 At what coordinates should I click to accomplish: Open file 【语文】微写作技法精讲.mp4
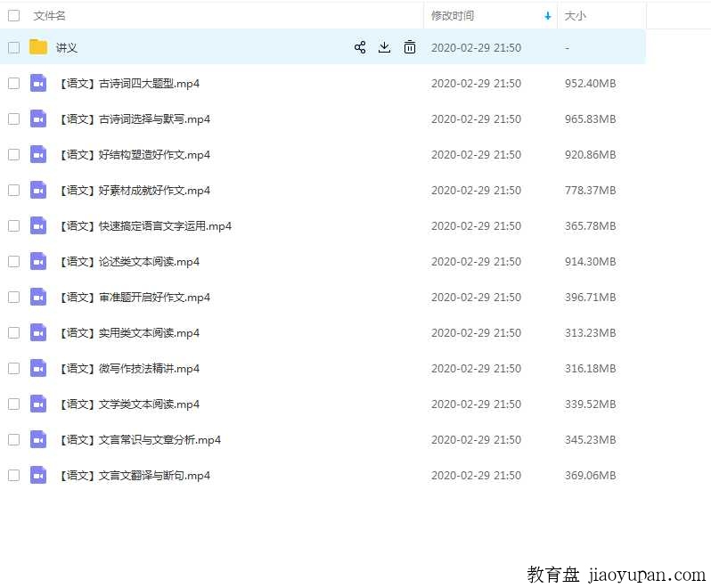pos(129,369)
